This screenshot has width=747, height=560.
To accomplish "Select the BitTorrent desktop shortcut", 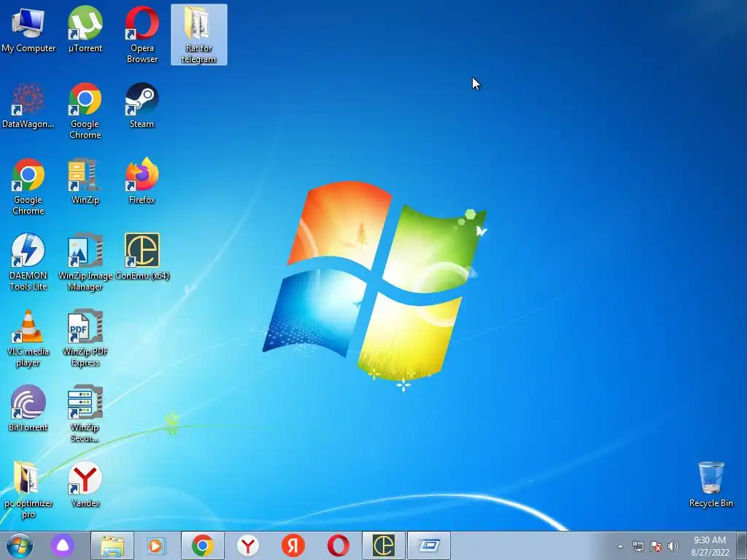I will pyautogui.click(x=28, y=410).
